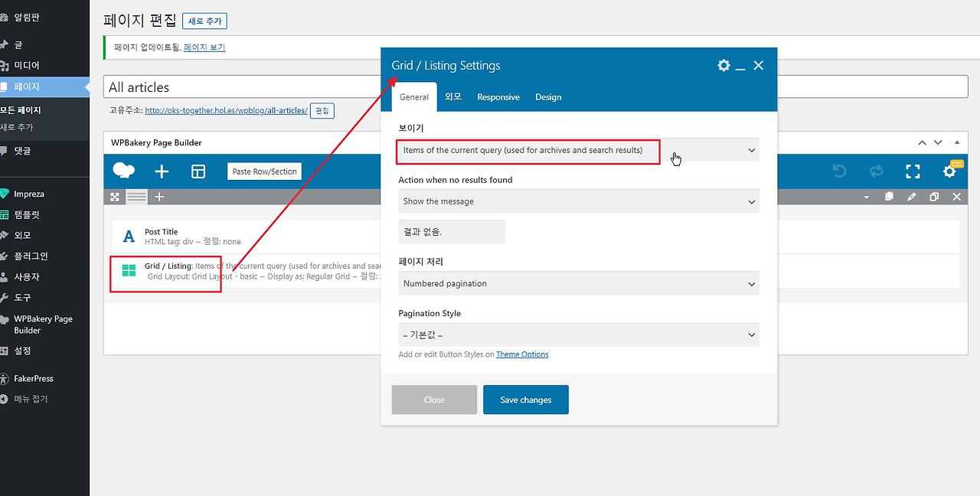This screenshot has width=980, height=496.
Task: Select 모든 페이지 submenu item
Action: (21, 110)
